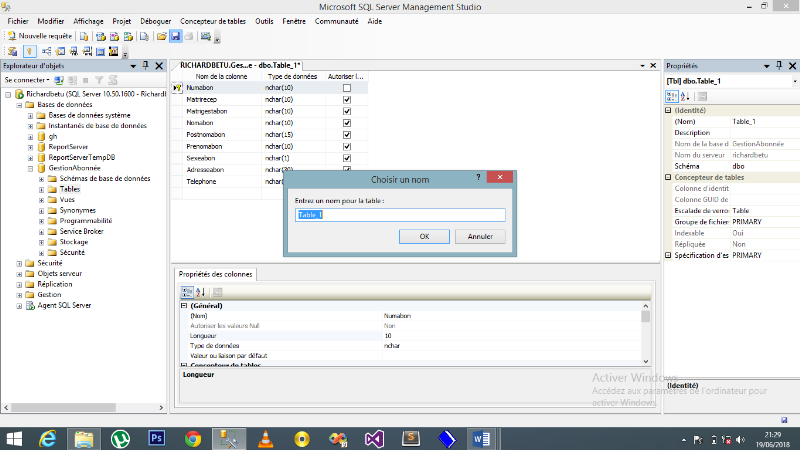The height and width of the screenshot is (450, 800).
Task: Open the Check Constraints toolbar icon
Action: (100, 52)
